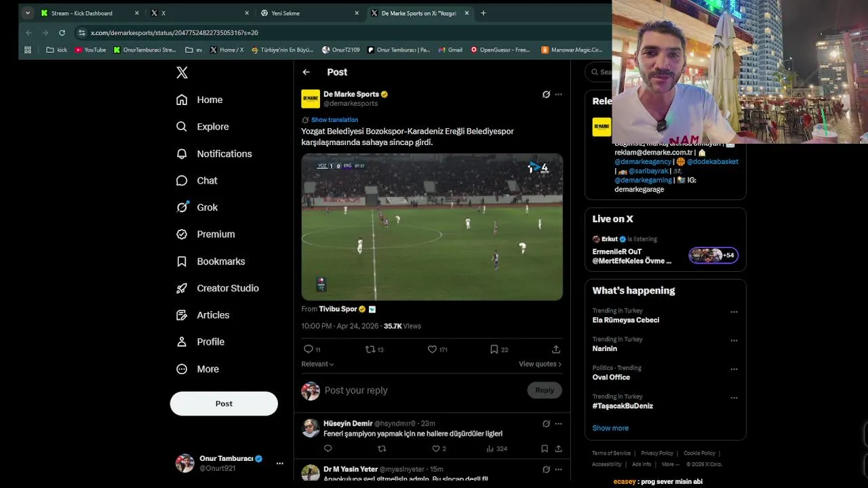Click repost icon with 13 reposts
Viewport: 868px width, 488px height.
tap(370, 349)
